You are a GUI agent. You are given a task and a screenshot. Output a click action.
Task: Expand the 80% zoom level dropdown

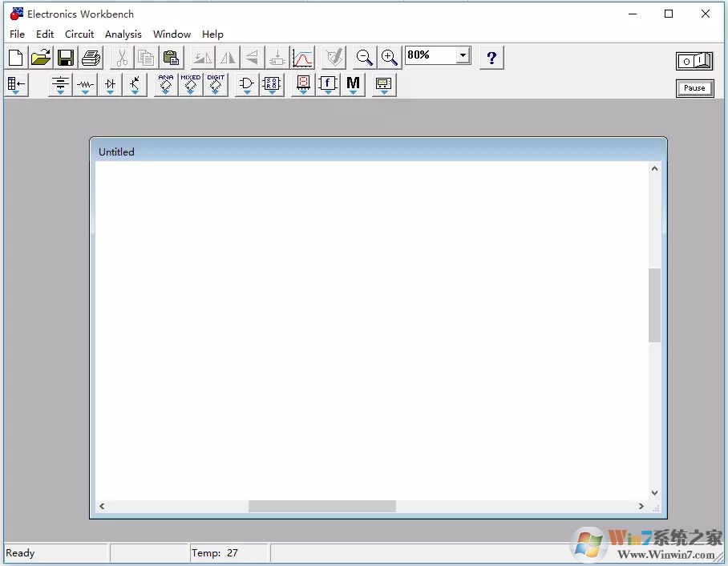(463, 55)
